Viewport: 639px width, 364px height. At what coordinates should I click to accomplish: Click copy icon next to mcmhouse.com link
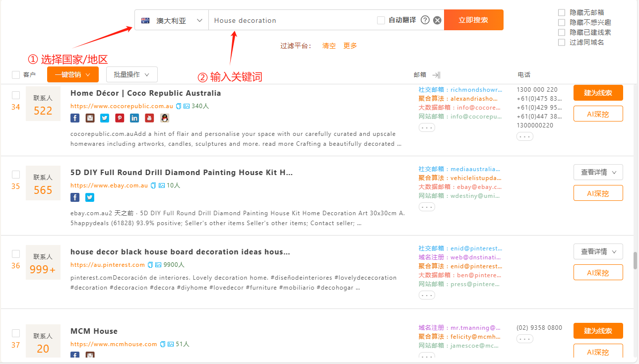click(162, 344)
